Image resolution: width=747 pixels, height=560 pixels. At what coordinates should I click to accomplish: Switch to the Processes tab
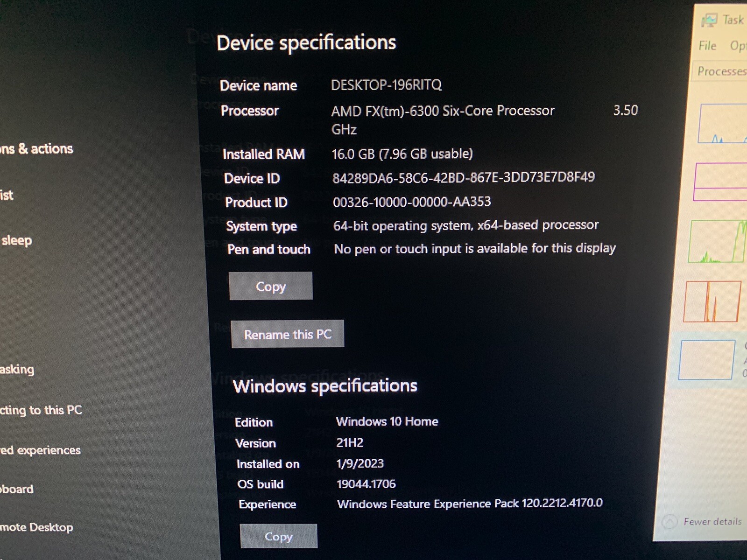721,71
